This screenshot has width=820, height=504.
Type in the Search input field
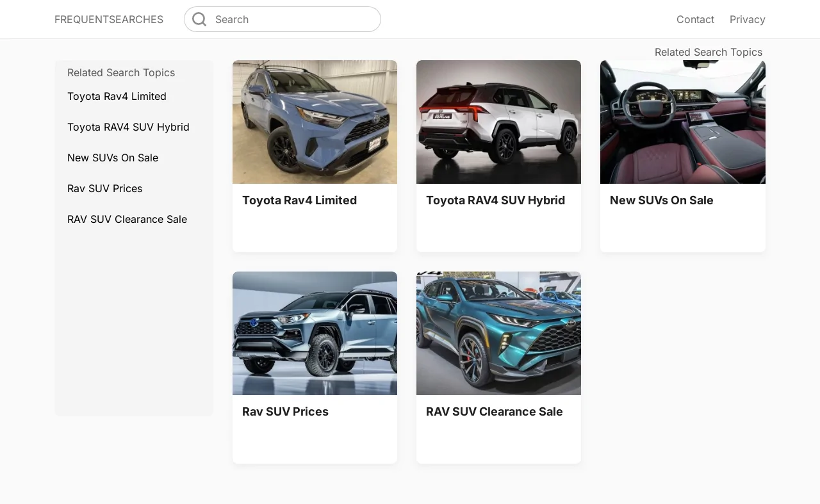pos(291,19)
